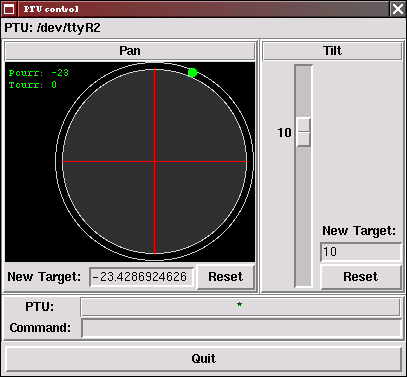Click the PTU response field with asterisk
Image resolution: width=407 pixels, height=377 pixels.
click(240, 307)
